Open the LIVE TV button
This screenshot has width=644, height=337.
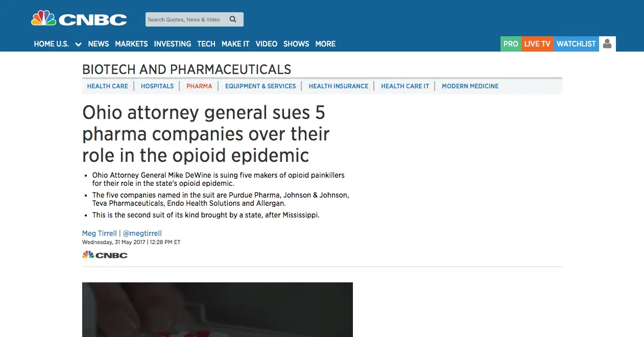(x=537, y=44)
